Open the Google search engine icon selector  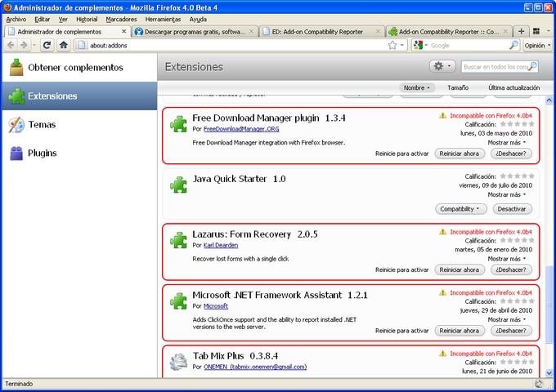pos(420,45)
